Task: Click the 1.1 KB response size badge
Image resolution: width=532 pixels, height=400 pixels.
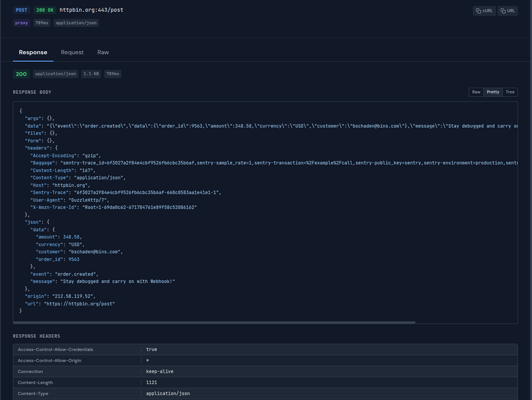Action: pyautogui.click(x=90, y=74)
